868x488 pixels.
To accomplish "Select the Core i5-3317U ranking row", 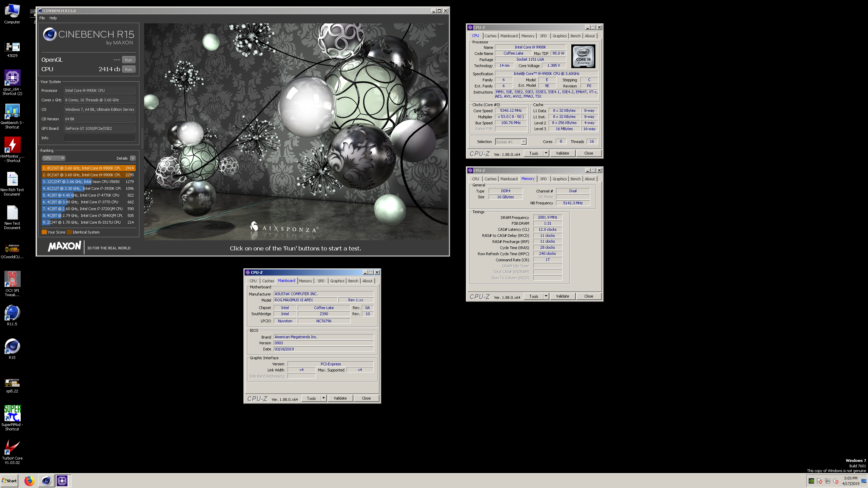I will [88, 222].
